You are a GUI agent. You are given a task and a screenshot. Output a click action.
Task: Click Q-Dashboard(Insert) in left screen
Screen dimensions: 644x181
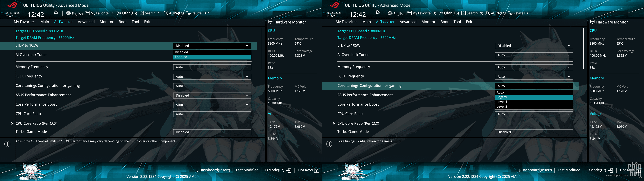(213, 170)
